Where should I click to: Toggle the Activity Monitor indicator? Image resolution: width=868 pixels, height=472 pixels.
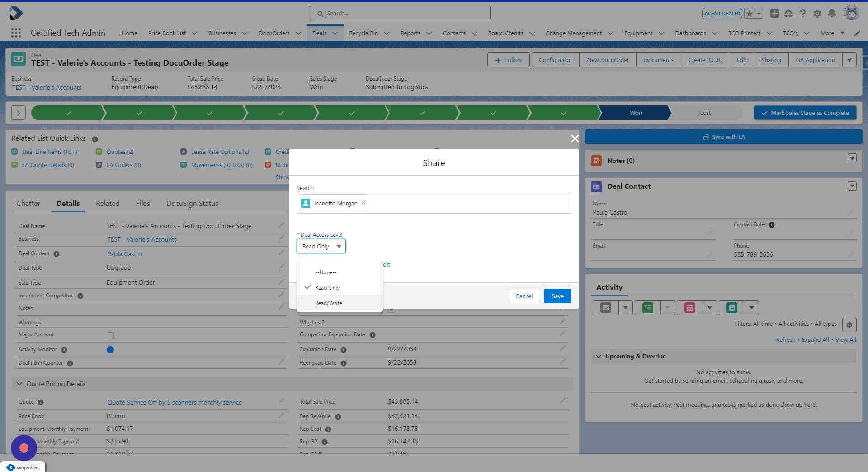coord(110,349)
